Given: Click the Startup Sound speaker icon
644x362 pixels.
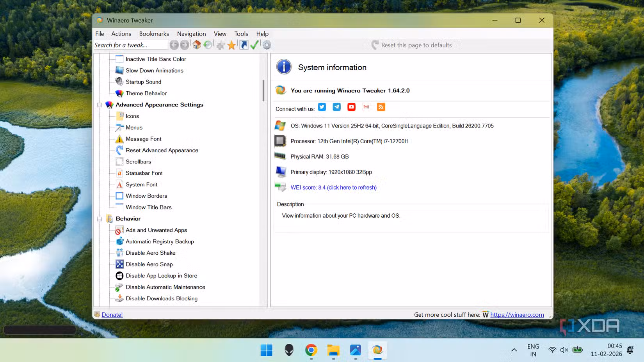Looking at the screenshot, I should [119, 82].
